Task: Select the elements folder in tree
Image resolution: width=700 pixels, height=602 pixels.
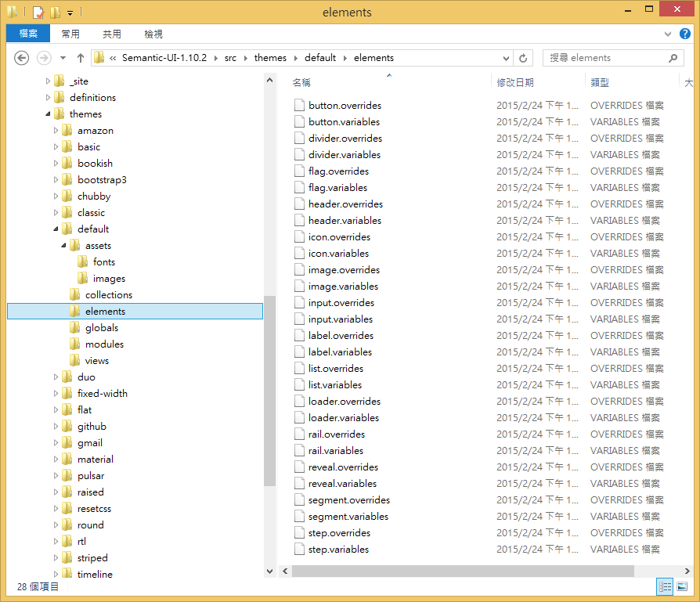Action: point(135,311)
